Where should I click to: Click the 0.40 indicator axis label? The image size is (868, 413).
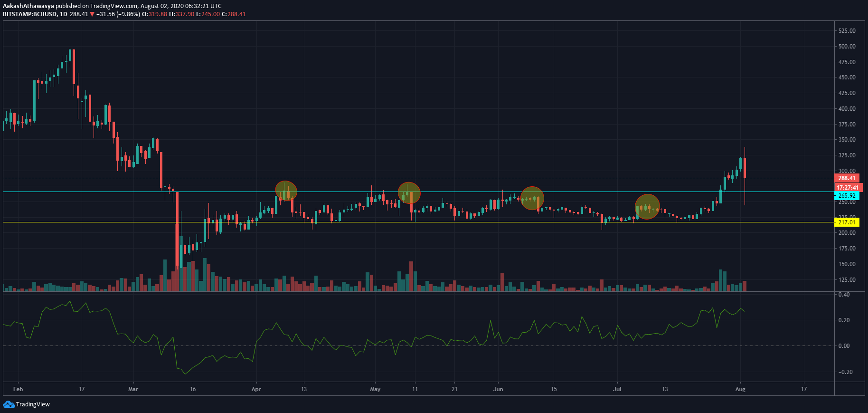click(x=844, y=295)
